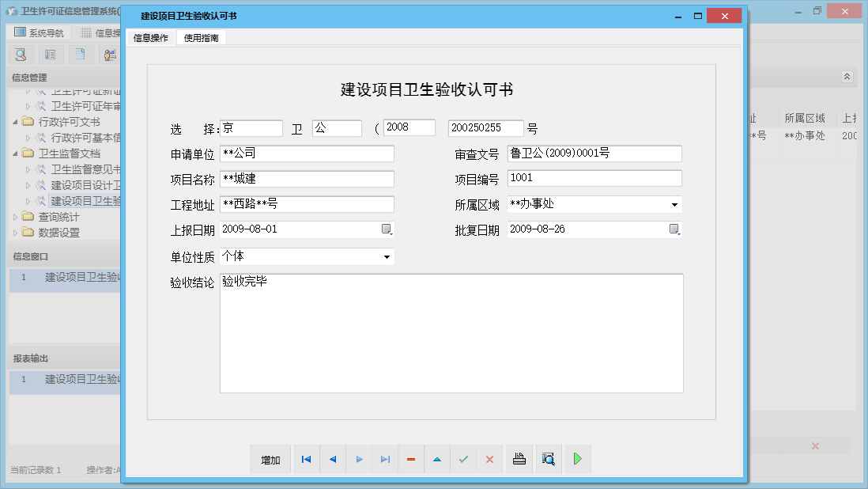
Task: Switch to the 使用指南 tab
Action: (x=201, y=38)
